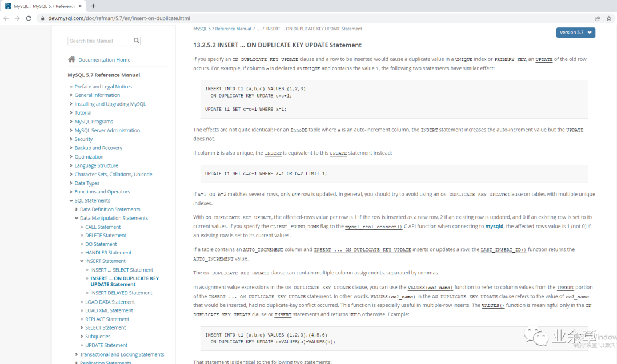Open the Language Structure section
This screenshot has height=364, width=617.
(97, 165)
